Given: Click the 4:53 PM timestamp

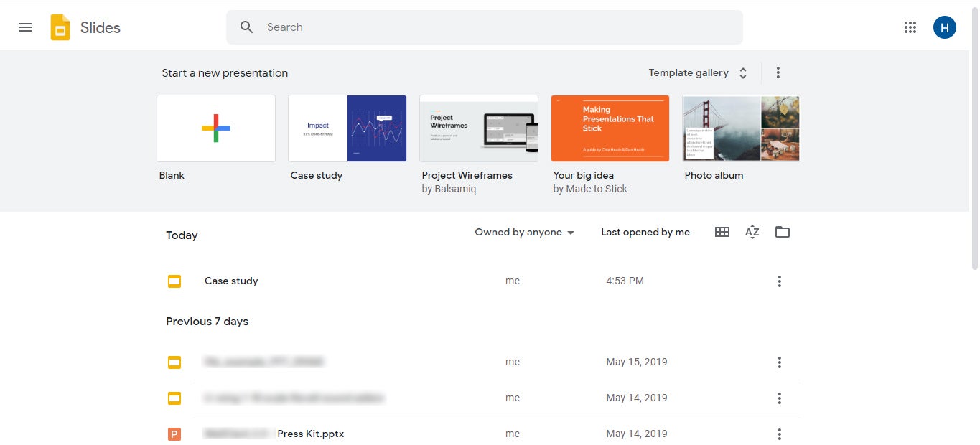Looking at the screenshot, I should click(625, 281).
